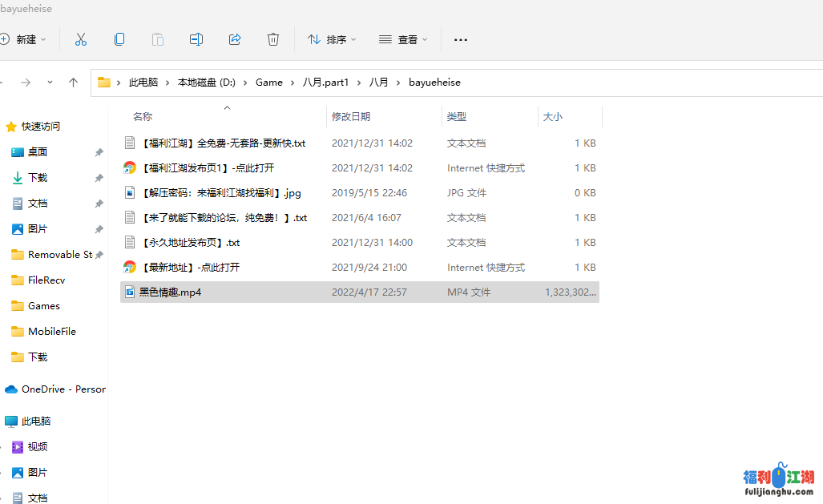Open the 查看 (View) dropdown
The image size is (823, 504).
coord(403,39)
